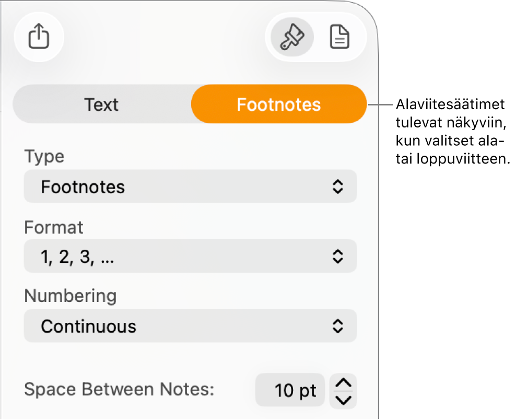The width and height of the screenshot is (516, 420).
Task: Click the Format section label
Action: click(x=54, y=227)
